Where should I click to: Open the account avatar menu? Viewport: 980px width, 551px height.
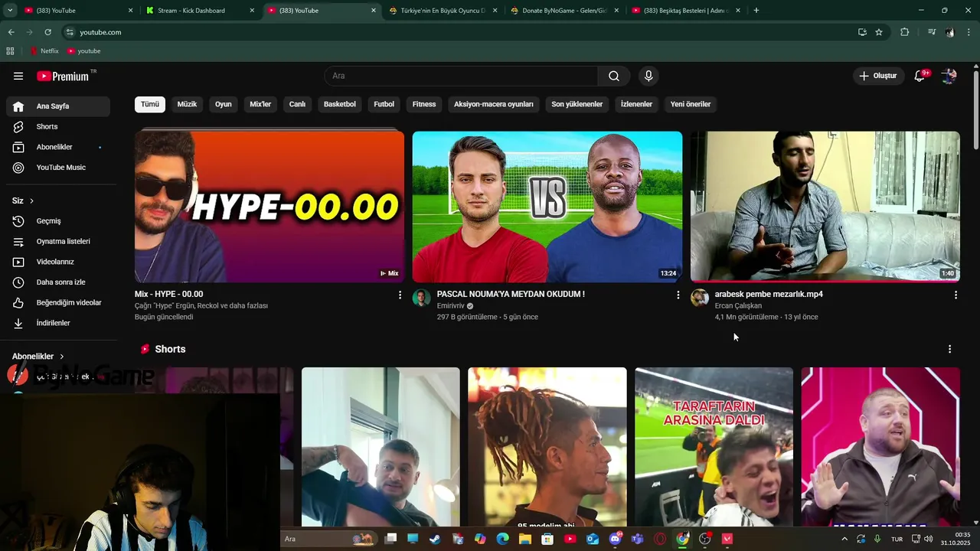[949, 76]
